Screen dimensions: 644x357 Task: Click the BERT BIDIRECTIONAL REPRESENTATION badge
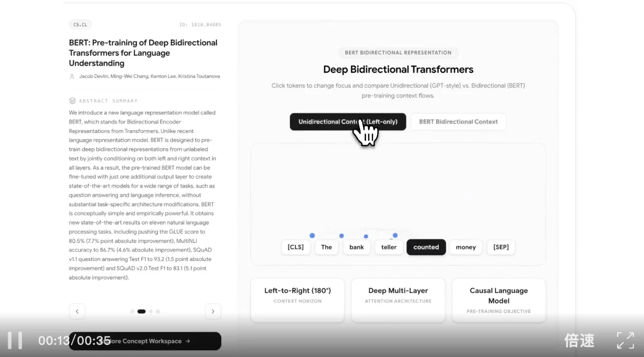(x=398, y=53)
